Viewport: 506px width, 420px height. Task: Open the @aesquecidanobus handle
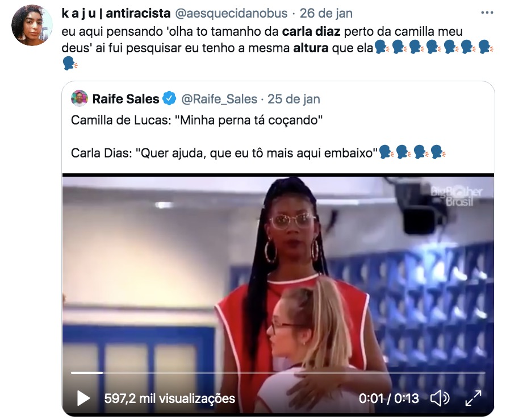tap(231, 13)
